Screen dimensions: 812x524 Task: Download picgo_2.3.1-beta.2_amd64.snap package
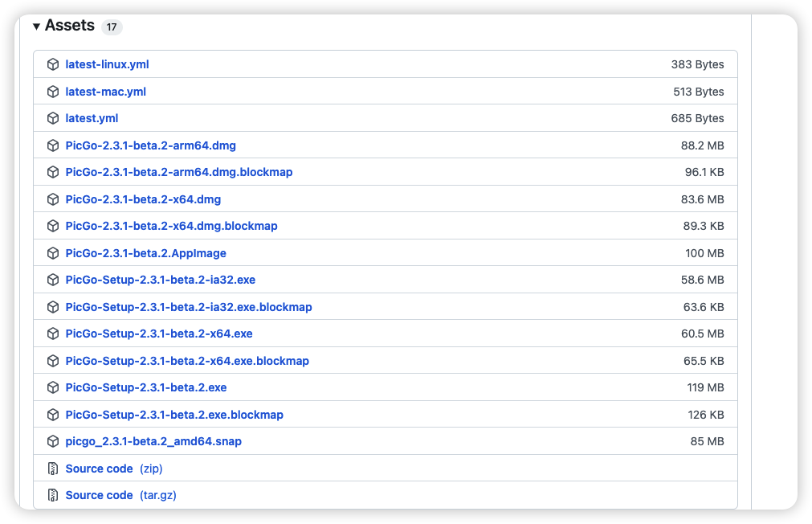[x=153, y=441]
